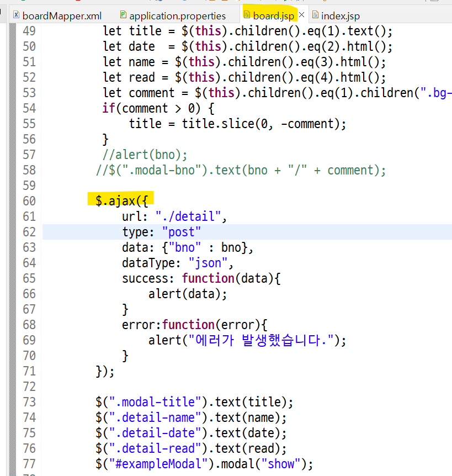Click the application.properties file icon

tap(123, 14)
